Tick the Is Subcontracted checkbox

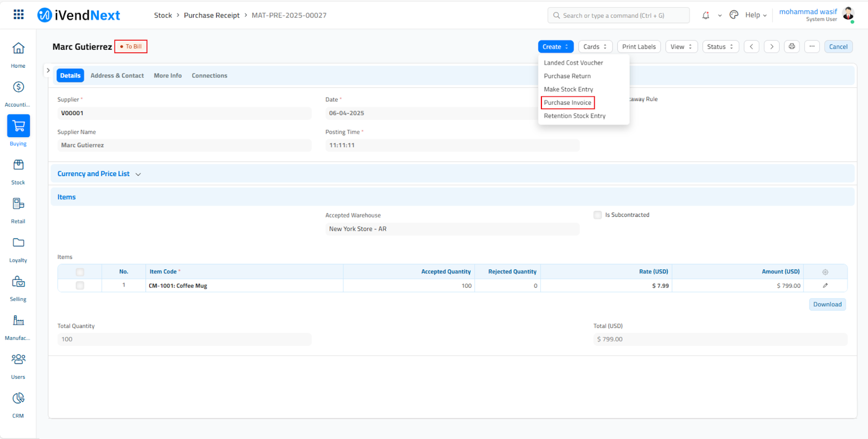[x=598, y=215]
